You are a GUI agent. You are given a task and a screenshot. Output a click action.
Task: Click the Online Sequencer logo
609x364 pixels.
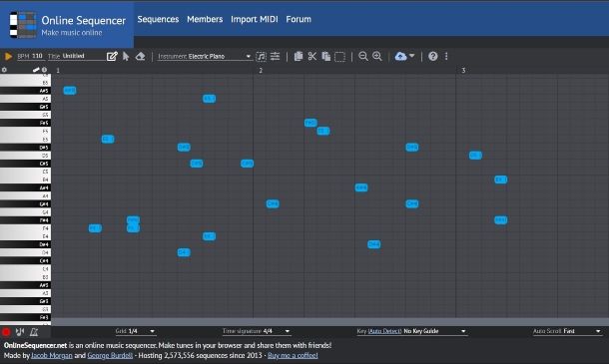(67, 25)
